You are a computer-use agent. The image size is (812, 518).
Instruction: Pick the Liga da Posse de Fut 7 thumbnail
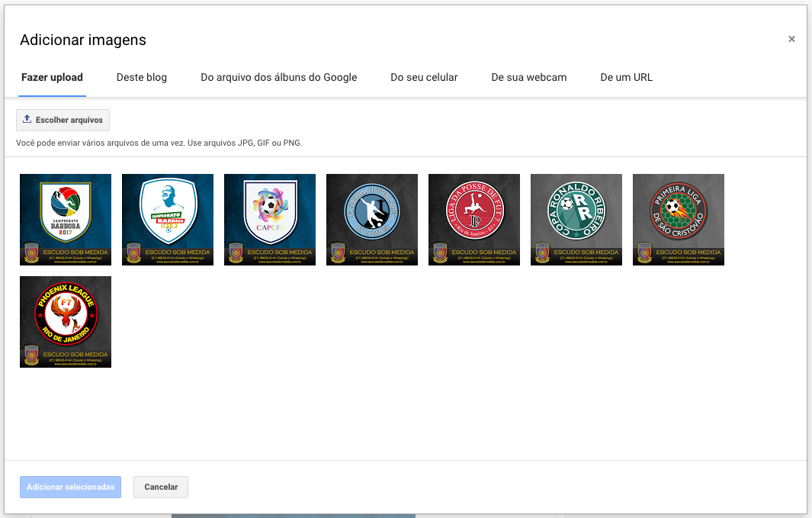click(473, 220)
